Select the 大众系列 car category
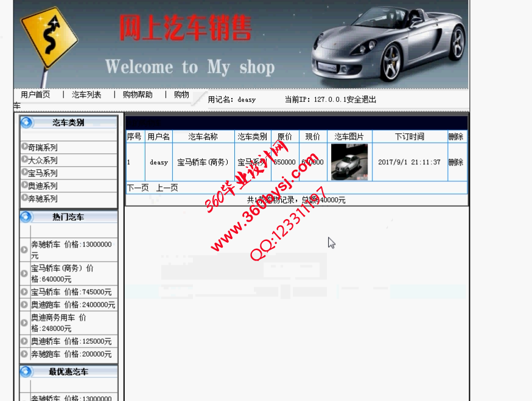 point(43,160)
